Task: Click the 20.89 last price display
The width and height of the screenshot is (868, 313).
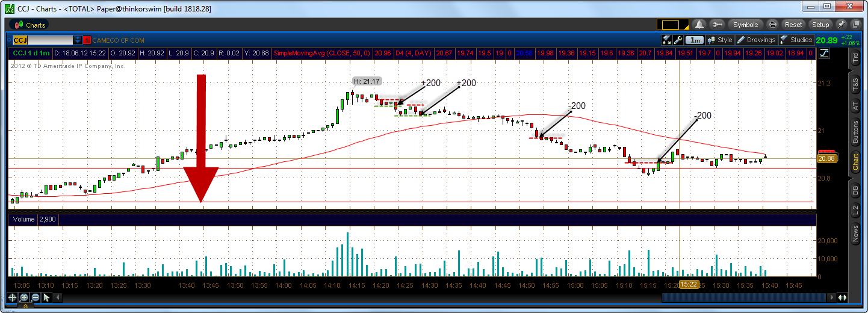Action: (828, 40)
